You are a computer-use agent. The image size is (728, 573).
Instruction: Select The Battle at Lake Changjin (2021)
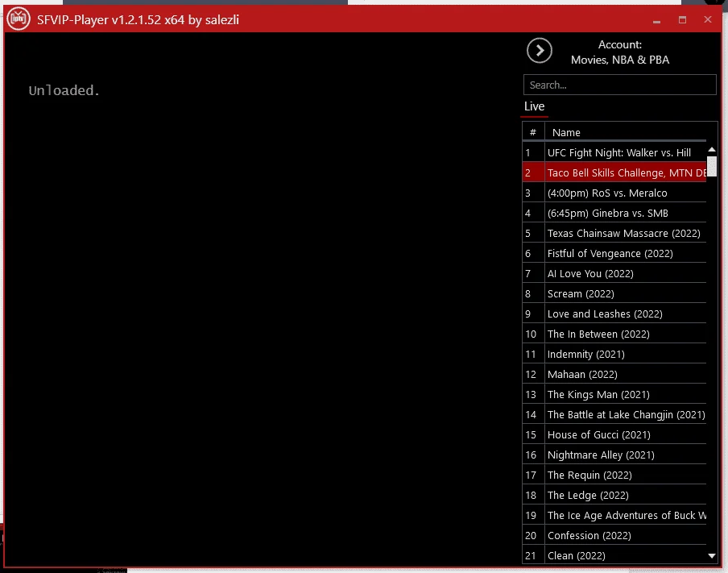tap(614, 414)
